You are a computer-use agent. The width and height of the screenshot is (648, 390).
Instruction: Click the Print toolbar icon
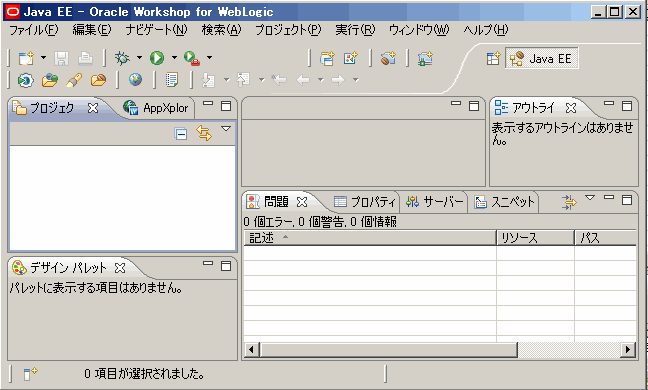coord(85,58)
